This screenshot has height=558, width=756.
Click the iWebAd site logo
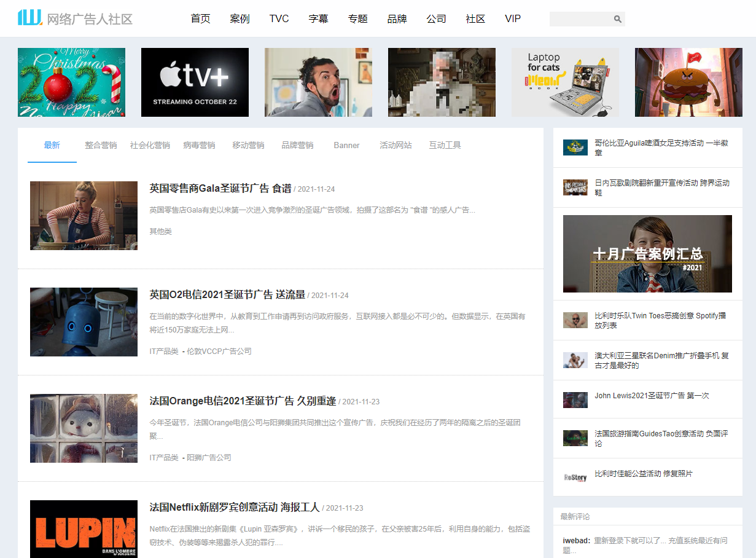point(75,18)
